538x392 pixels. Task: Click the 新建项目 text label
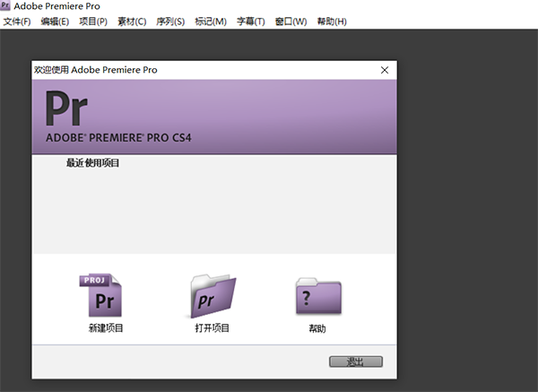[106, 328]
